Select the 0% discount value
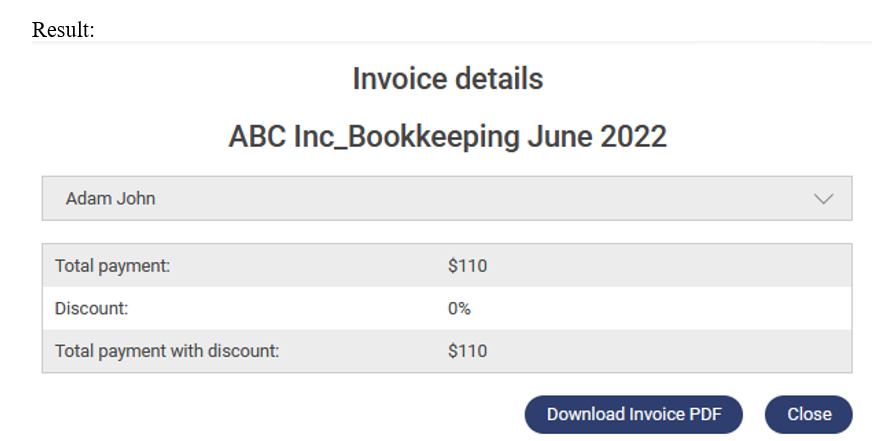The width and height of the screenshot is (880, 441). point(459,309)
